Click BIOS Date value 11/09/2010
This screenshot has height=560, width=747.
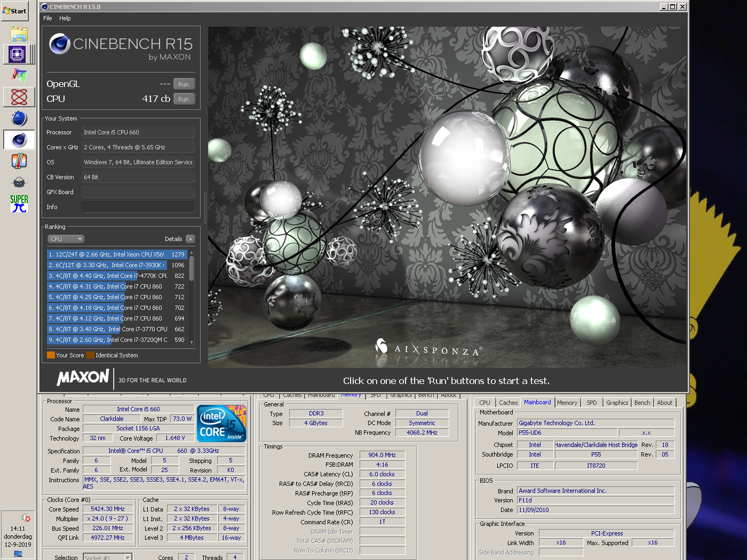(595, 510)
